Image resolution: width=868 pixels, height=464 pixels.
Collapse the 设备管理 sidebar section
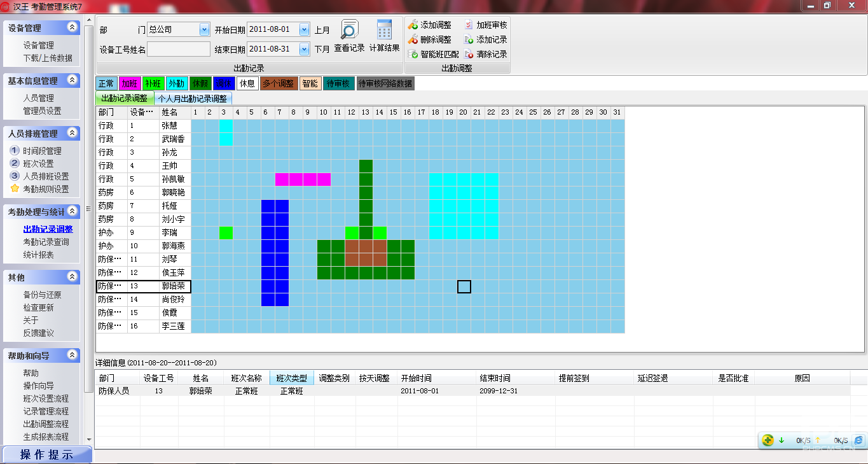click(72, 28)
